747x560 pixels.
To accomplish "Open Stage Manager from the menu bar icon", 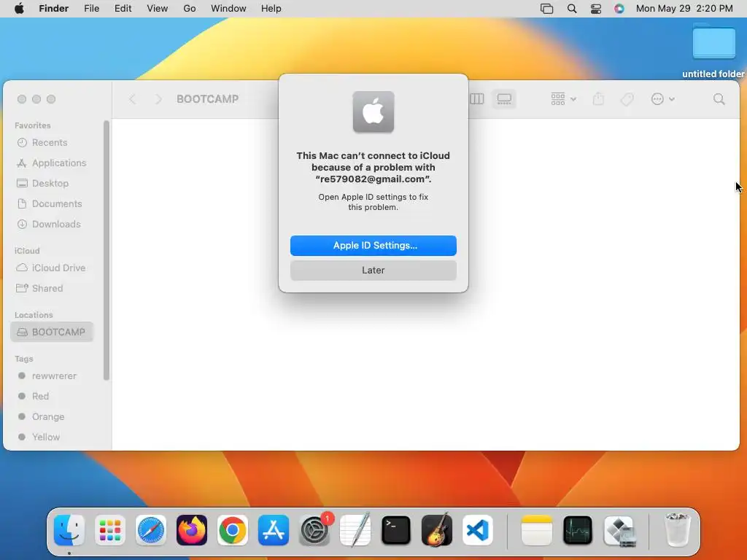I will [x=546, y=9].
